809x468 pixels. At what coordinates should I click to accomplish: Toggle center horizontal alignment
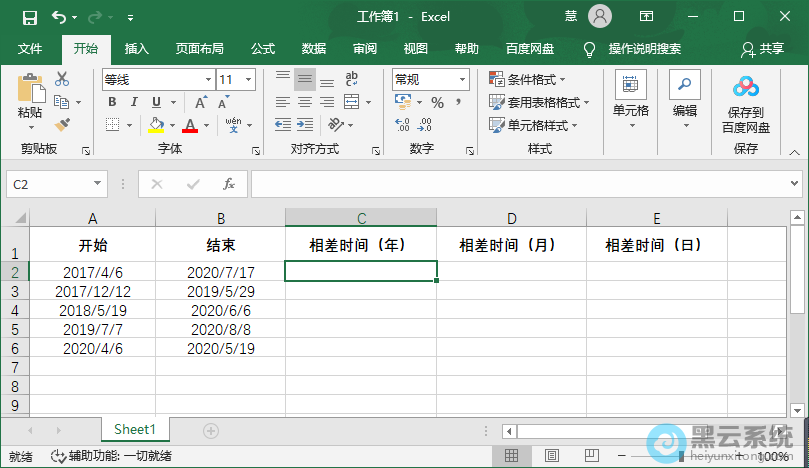pyautogui.click(x=304, y=102)
